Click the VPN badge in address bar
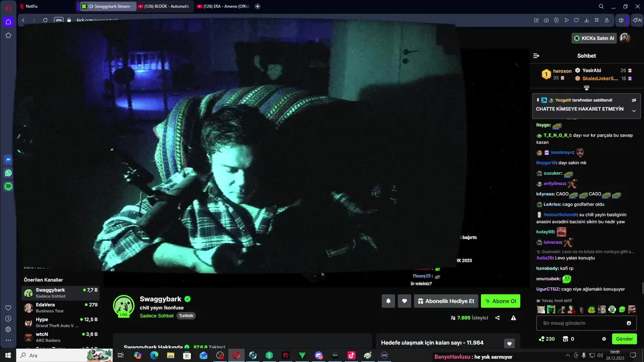The width and height of the screenshot is (644, 362). pos(58,20)
